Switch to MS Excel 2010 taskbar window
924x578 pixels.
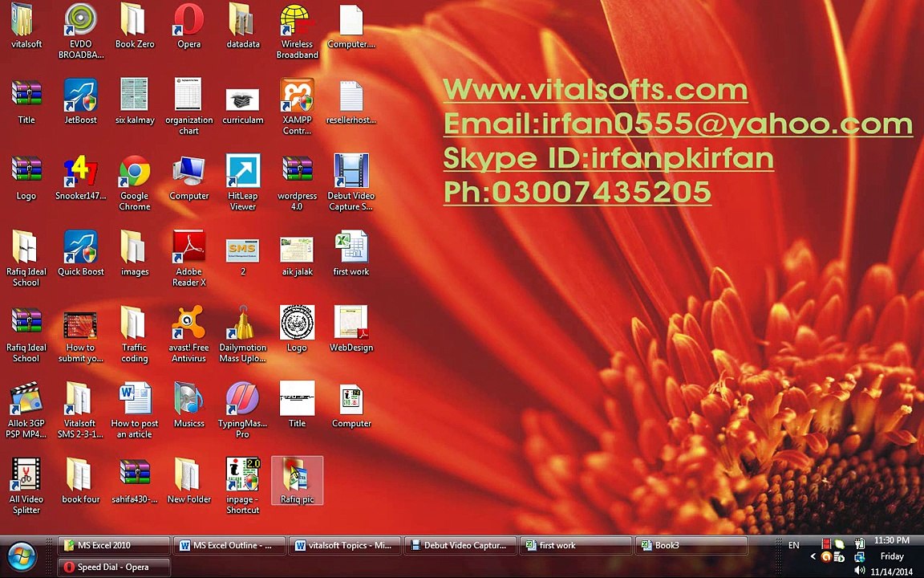pyautogui.click(x=114, y=545)
